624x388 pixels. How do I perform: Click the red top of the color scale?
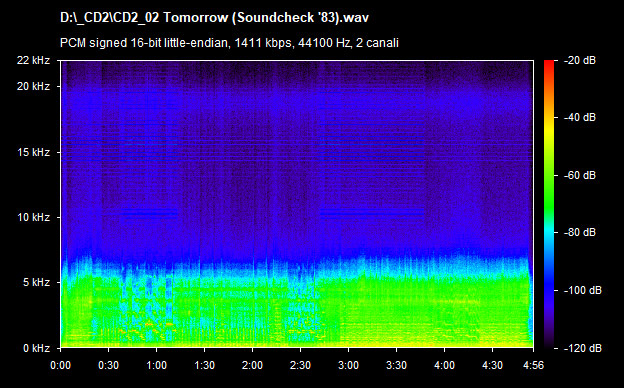click(549, 64)
